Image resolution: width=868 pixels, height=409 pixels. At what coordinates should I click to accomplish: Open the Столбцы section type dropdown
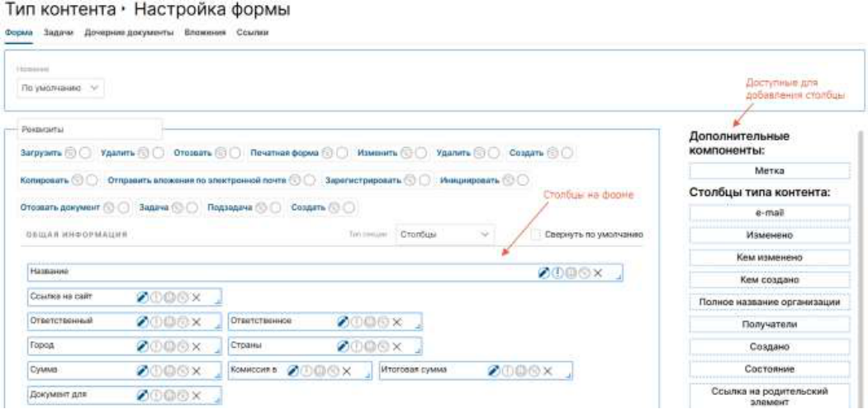point(444,235)
